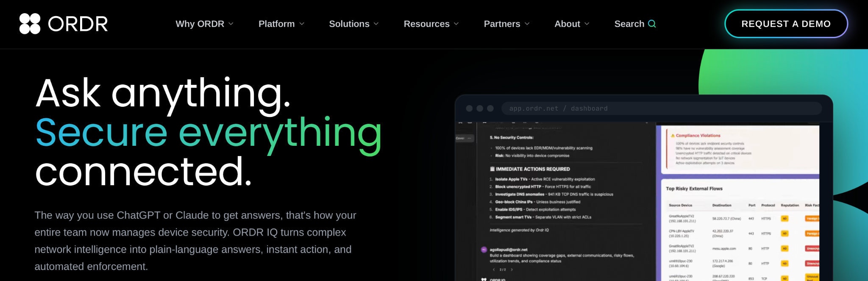Expand the chevron next to Solutions
Viewport: 868px width, 281px height.
pos(376,24)
